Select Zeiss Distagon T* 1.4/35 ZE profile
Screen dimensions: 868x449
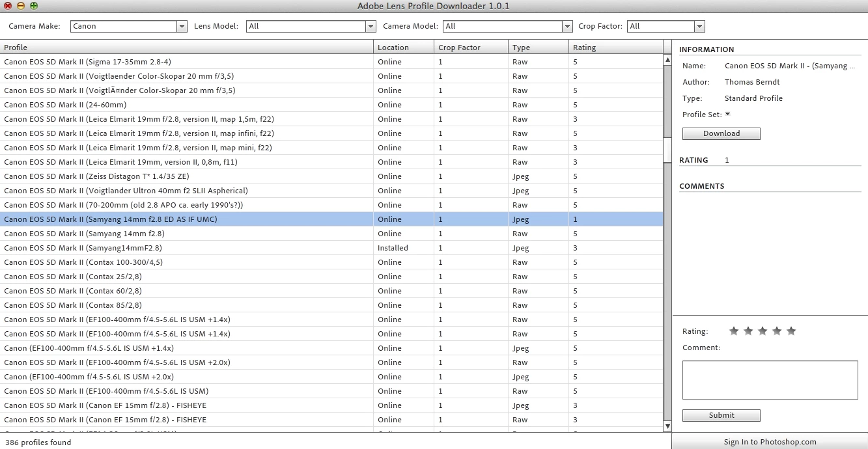pyautogui.click(x=331, y=176)
